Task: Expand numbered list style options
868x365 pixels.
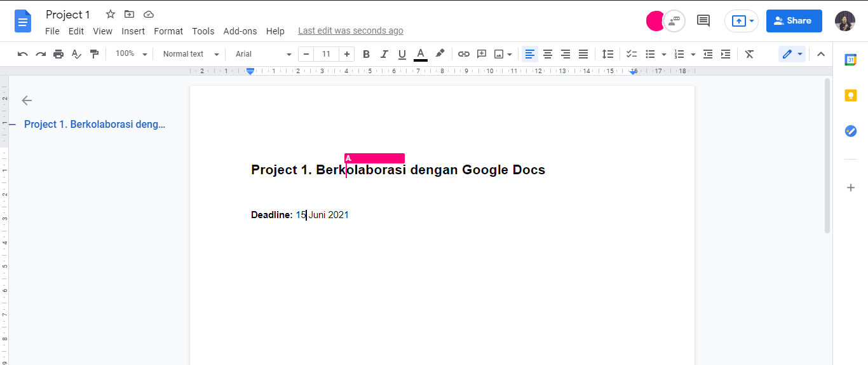Action: (x=693, y=55)
